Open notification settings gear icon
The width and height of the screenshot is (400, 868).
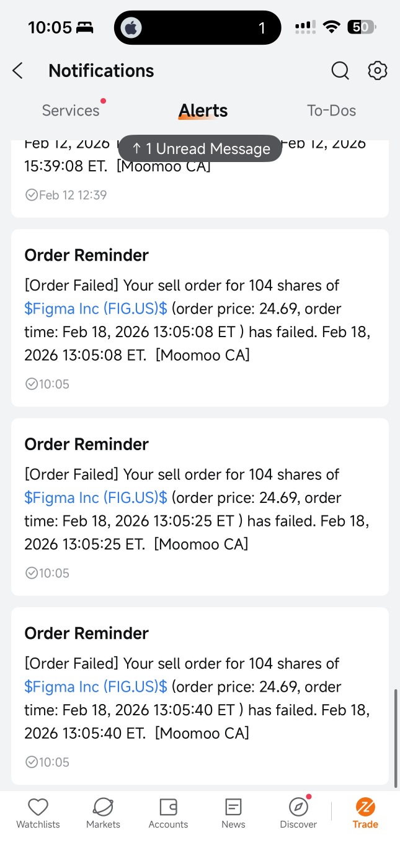click(x=378, y=71)
